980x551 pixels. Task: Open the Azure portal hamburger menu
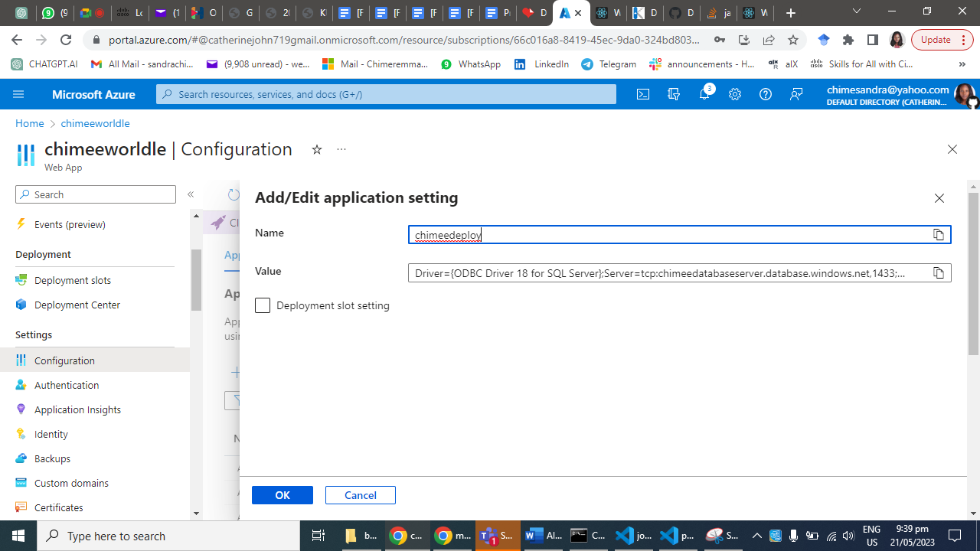point(18,94)
